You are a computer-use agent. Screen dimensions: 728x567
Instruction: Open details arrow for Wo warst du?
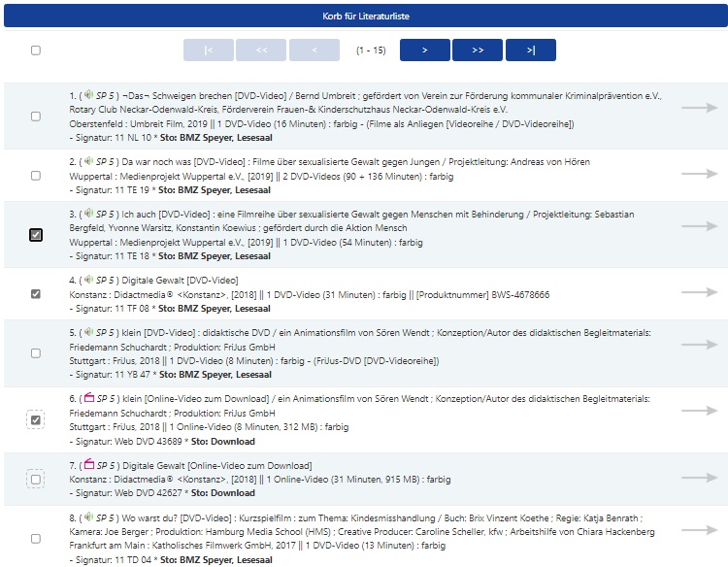point(700,530)
